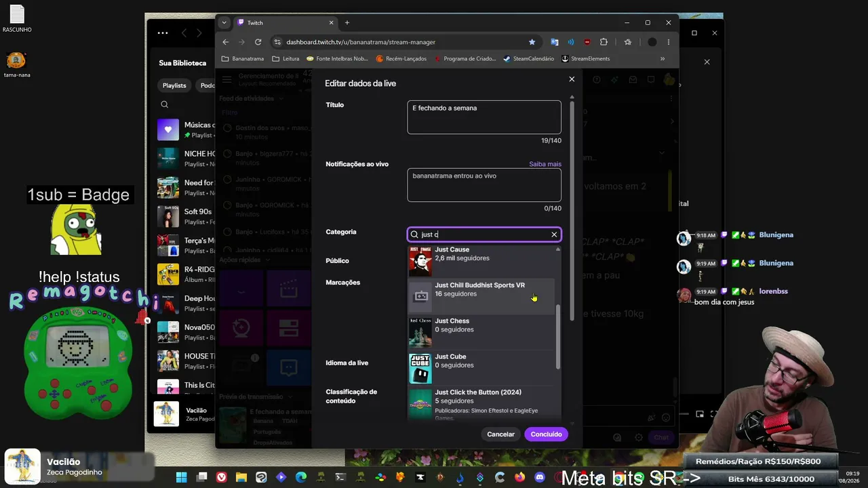Screen dimensions: 868x488
Task: Open the Soft 90s playlist in Spotify
Action: (x=186, y=217)
